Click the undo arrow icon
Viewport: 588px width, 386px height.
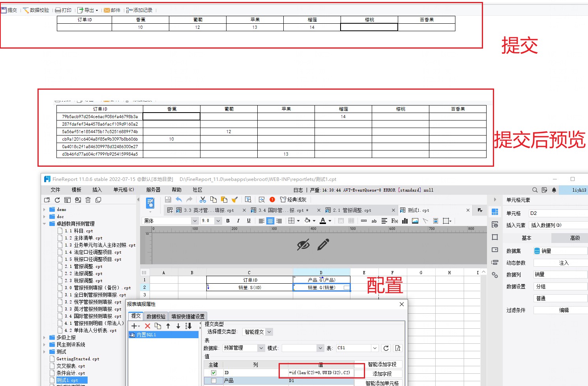click(x=179, y=200)
